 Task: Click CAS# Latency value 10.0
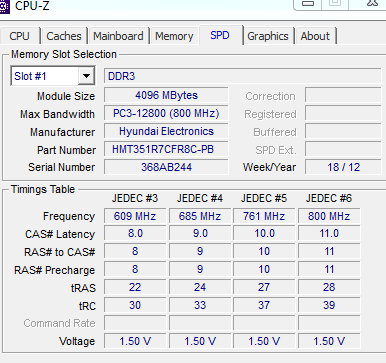tap(264, 233)
